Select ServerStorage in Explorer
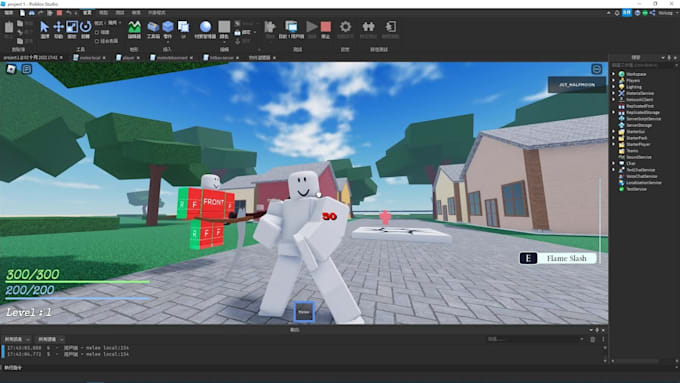The height and width of the screenshot is (383, 680). coord(638,125)
